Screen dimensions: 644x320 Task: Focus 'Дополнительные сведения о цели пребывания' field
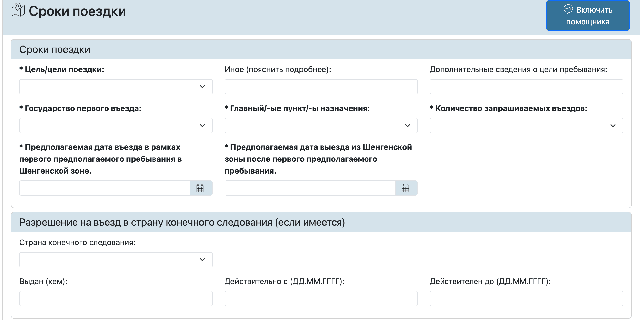526,87
